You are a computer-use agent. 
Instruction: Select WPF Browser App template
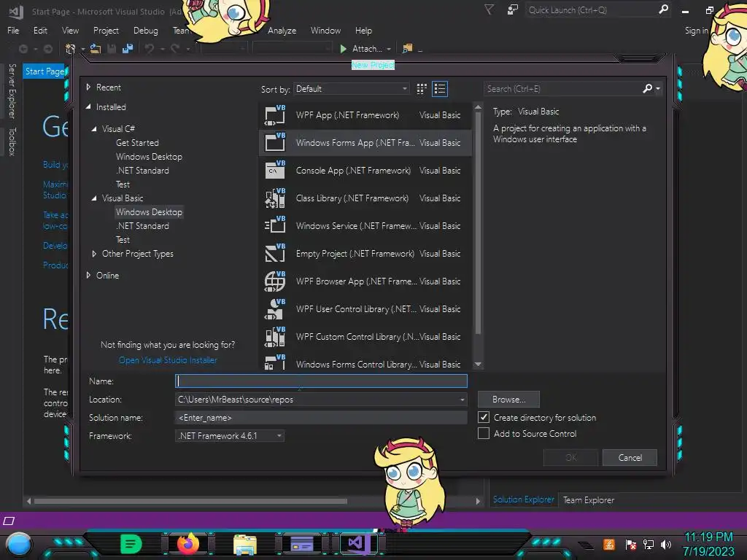365,281
